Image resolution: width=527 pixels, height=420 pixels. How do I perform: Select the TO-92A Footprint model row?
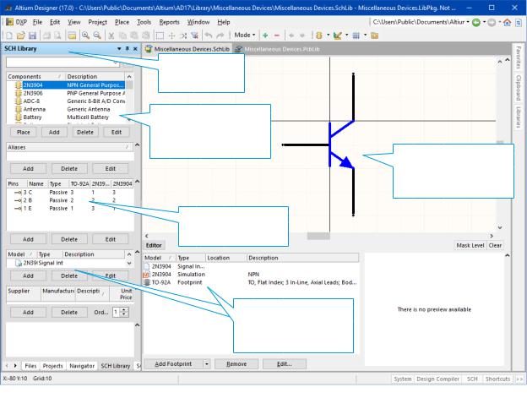(250, 282)
